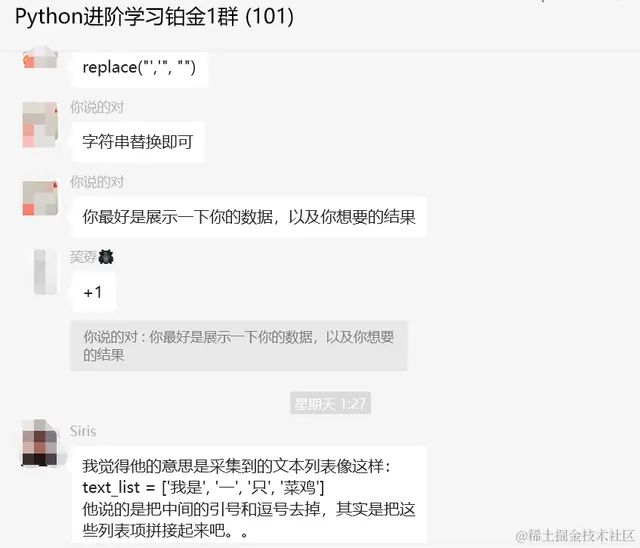
Task: Click the member count (101) in title
Action: click(x=270, y=16)
